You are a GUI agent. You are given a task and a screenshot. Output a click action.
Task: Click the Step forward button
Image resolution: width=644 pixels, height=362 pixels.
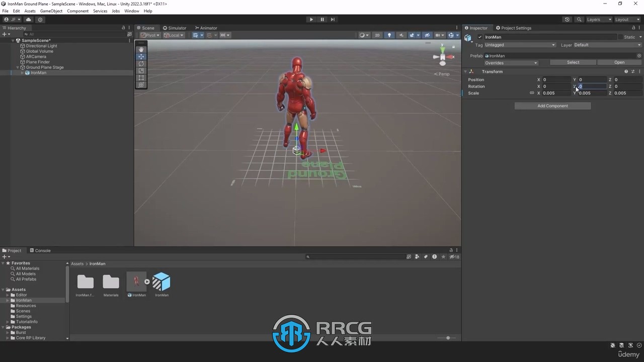pyautogui.click(x=333, y=19)
